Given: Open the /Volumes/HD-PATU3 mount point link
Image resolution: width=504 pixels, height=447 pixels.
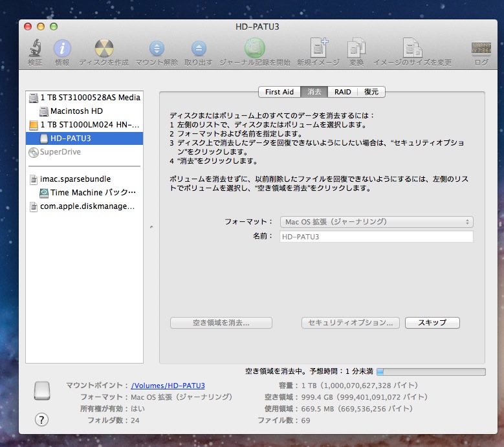Looking at the screenshot, I should (x=168, y=386).
